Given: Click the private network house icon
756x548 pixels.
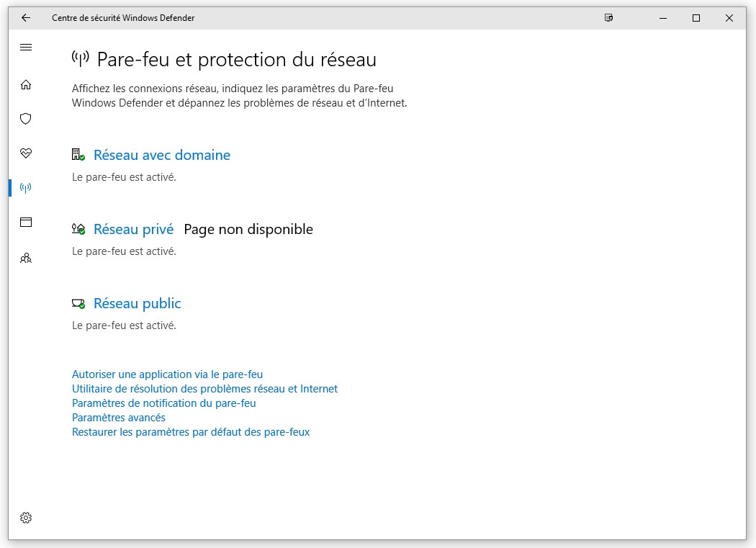Looking at the screenshot, I should 78,229.
